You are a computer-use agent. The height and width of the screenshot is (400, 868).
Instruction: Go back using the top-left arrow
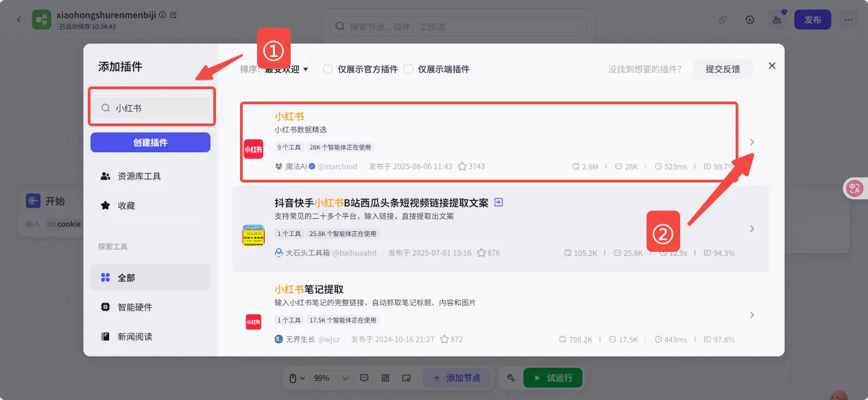click(19, 19)
